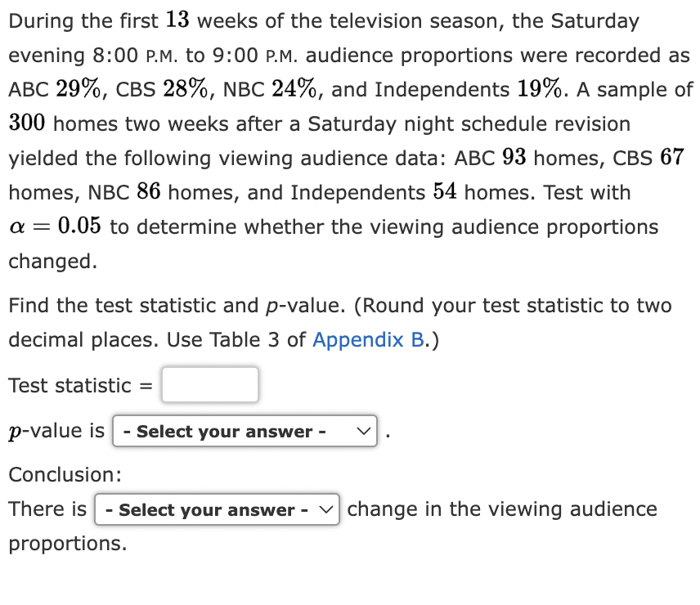Expand the '- Select your answer -' list beside p-value
The width and height of the screenshot is (700, 605).
(245, 431)
